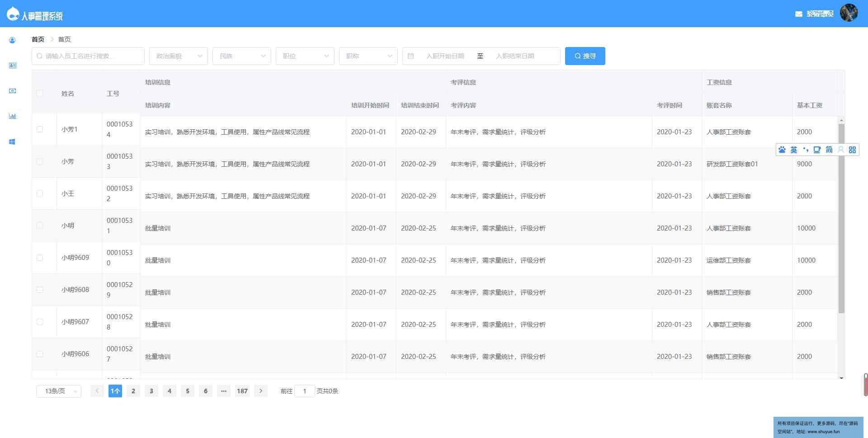Open the IME toolbox grid icon
This screenshot has height=438, width=868.
pos(852,150)
